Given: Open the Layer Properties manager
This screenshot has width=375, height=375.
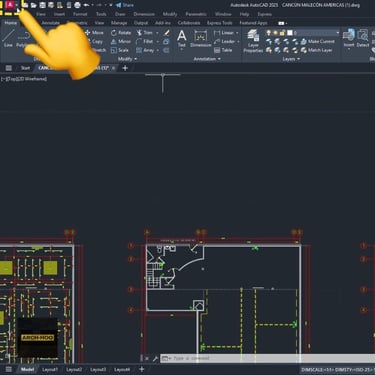Looking at the screenshot, I should 253,41.
